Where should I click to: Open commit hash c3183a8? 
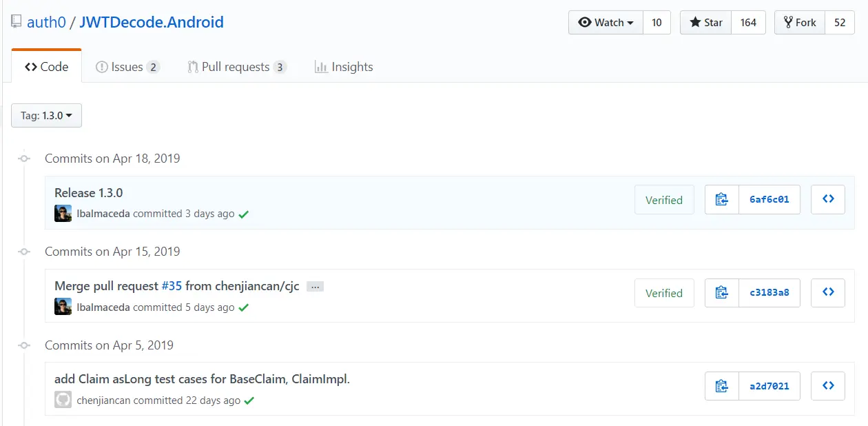click(769, 293)
